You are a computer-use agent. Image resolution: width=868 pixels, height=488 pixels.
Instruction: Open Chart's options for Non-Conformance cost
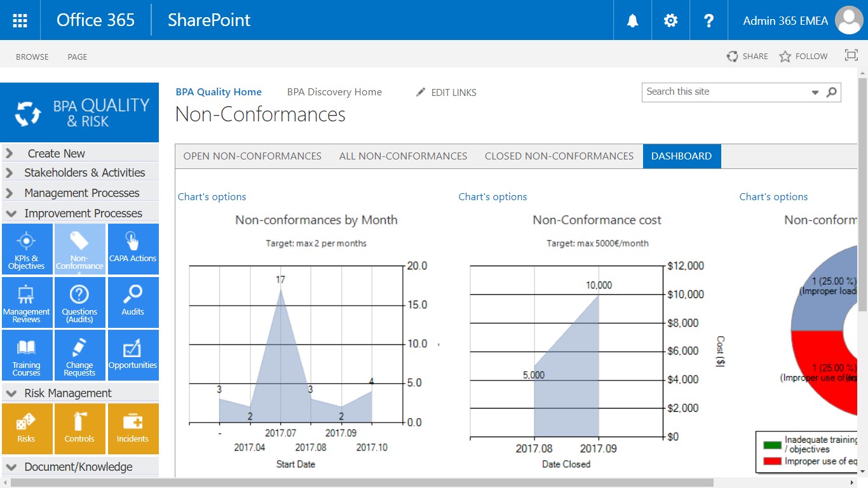[x=492, y=197]
